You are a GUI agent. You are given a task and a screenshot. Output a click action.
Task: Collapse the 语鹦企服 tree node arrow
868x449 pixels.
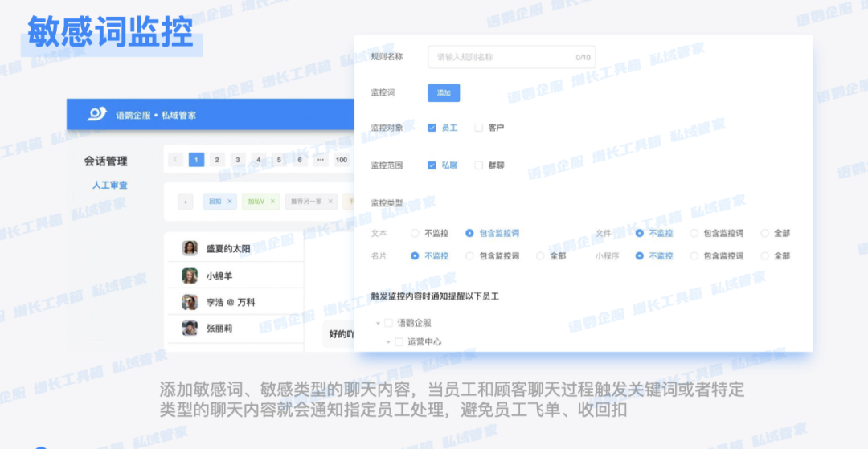(378, 323)
